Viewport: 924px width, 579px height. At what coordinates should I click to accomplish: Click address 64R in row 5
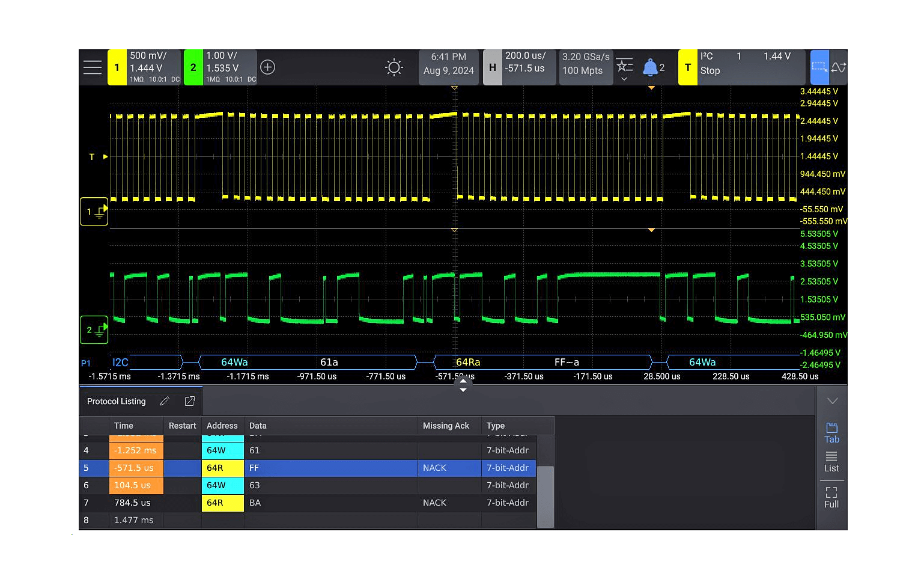(223, 468)
